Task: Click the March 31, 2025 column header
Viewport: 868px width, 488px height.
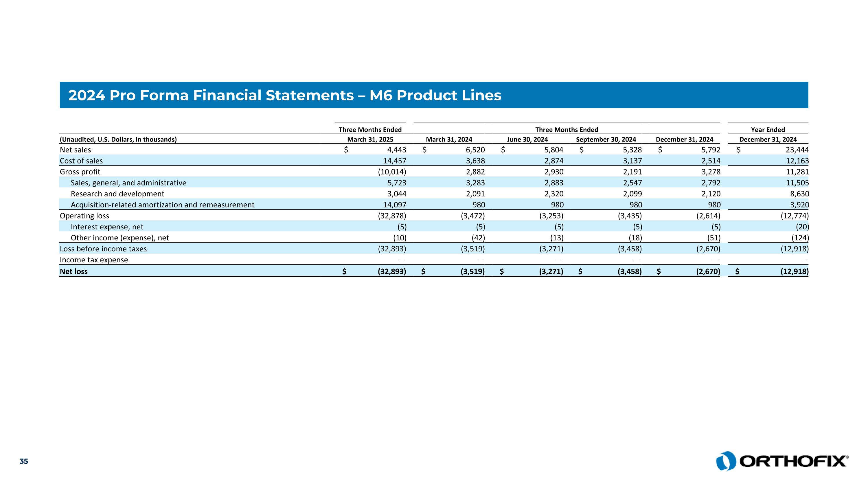Action: [370, 139]
